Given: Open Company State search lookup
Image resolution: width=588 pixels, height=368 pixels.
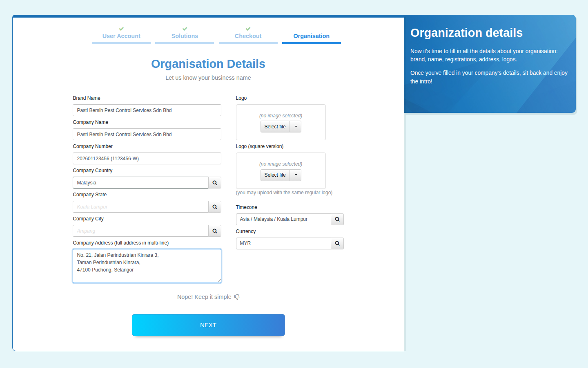Looking at the screenshot, I should tap(215, 207).
